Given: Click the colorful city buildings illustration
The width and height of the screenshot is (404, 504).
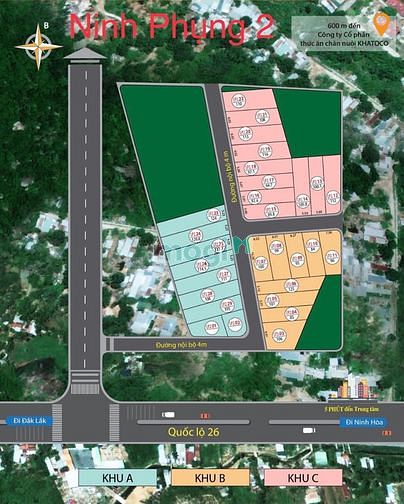Looking at the screenshot, I should click(x=357, y=386).
